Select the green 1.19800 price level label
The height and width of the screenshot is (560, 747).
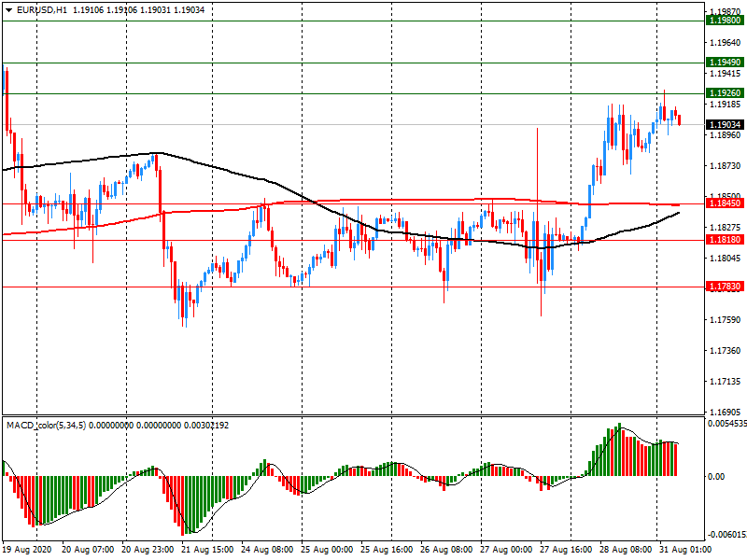tap(725, 20)
